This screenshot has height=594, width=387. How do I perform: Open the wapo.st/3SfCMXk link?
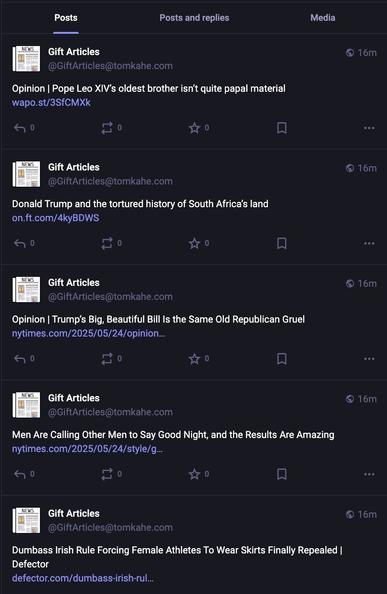[x=51, y=103]
